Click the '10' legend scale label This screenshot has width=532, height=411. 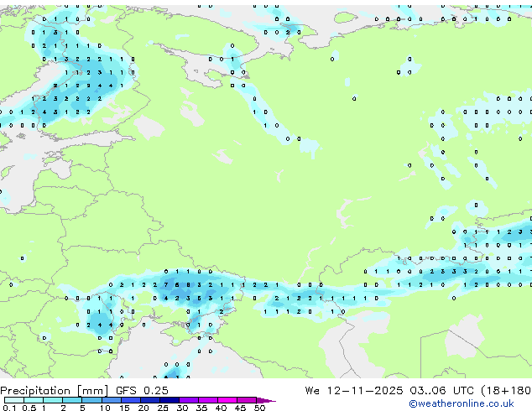pos(105,408)
